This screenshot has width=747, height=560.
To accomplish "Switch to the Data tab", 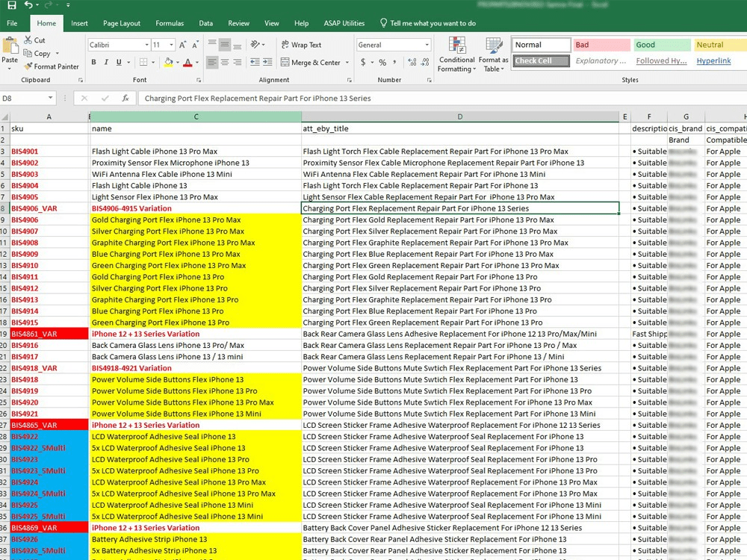I will [x=206, y=23].
